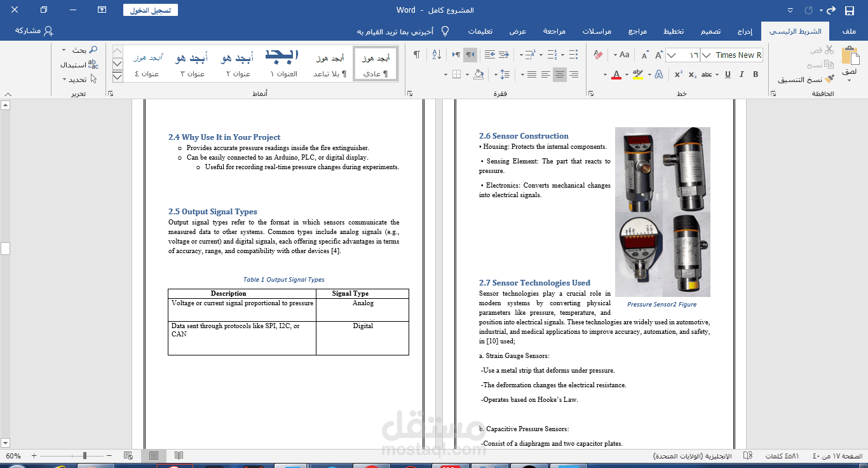Viewport: 868px width, 468px height.
Task: Click the Format Painter (نسخ التنسيق) button
Action: tap(806, 79)
